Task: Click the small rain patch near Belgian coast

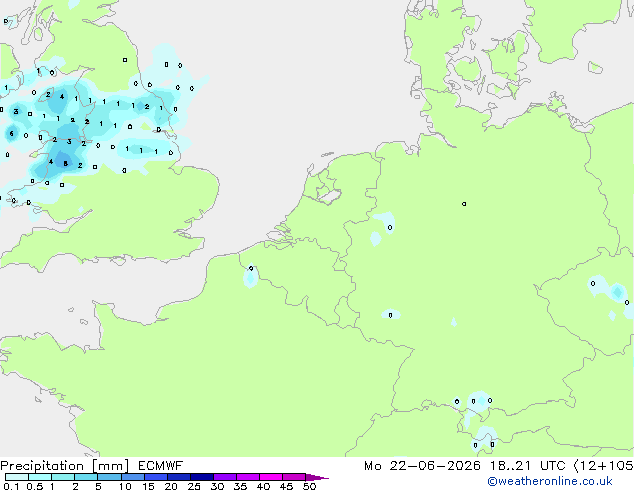Action: point(250,276)
